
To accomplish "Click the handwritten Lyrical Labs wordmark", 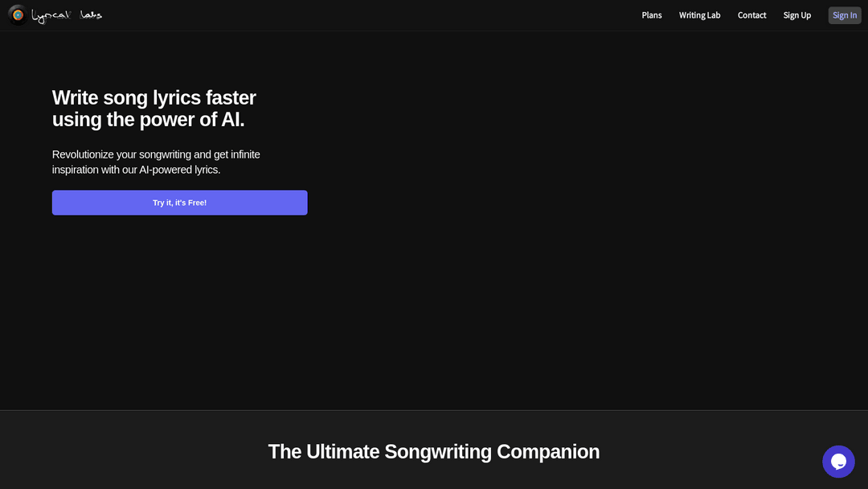I will pyautogui.click(x=67, y=15).
